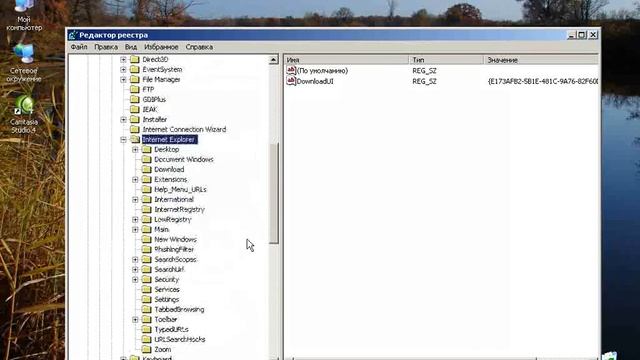Expand the Extensions subkey
640x360 pixels.
point(135,180)
